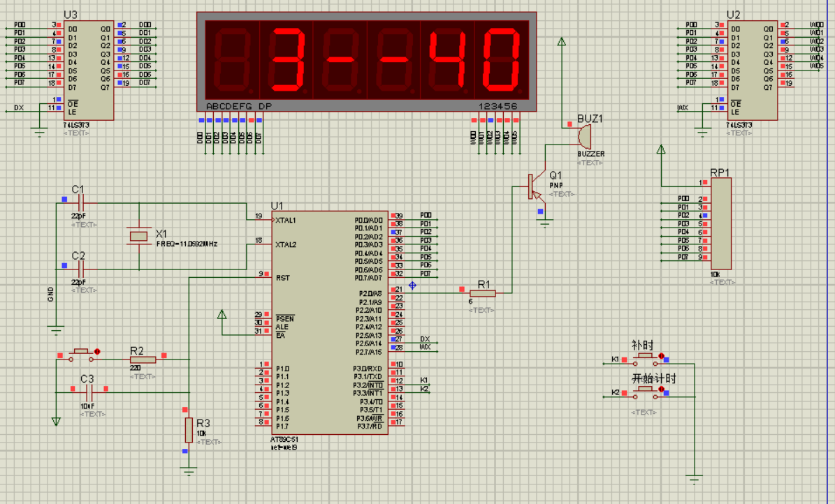Click the reset push button beside R2

82,355
